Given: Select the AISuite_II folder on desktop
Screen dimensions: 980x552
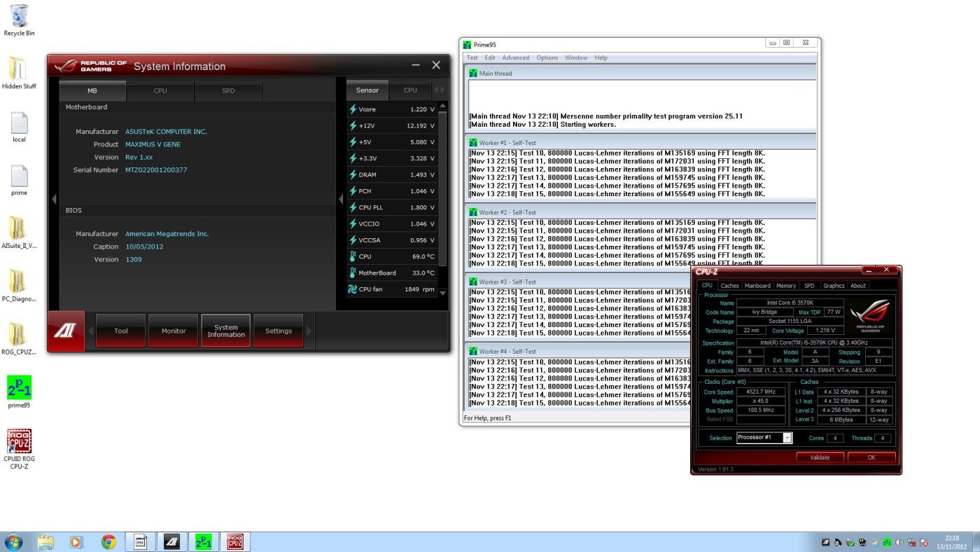Looking at the screenshot, I should point(19,233).
